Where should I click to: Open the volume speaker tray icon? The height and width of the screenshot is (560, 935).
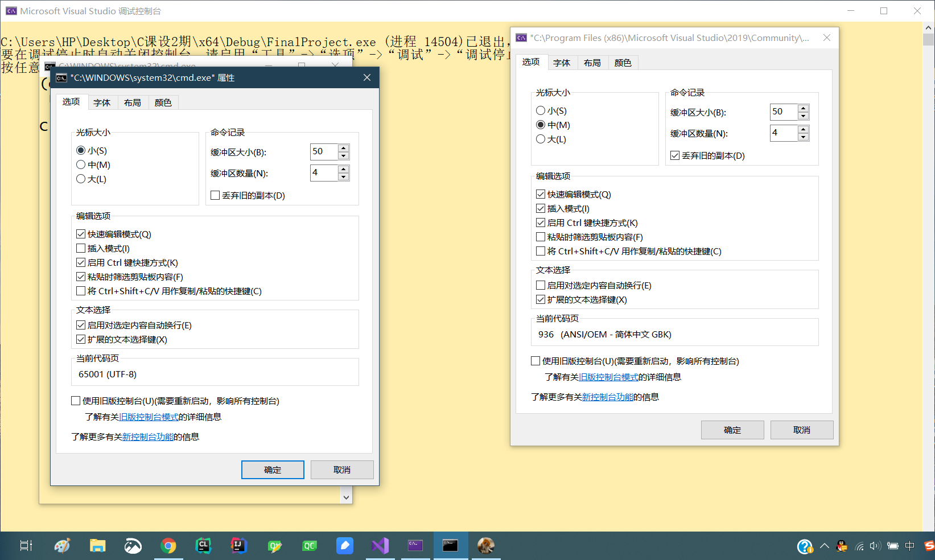(x=875, y=546)
